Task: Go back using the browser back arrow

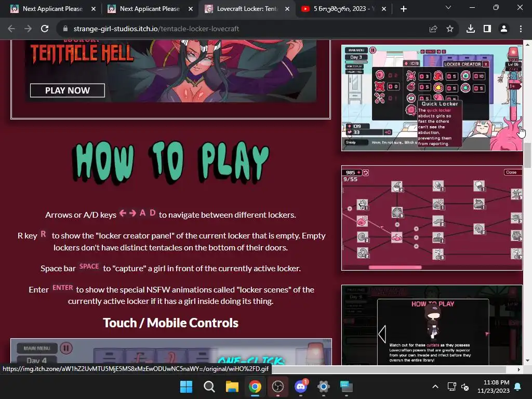Action: click(11, 29)
